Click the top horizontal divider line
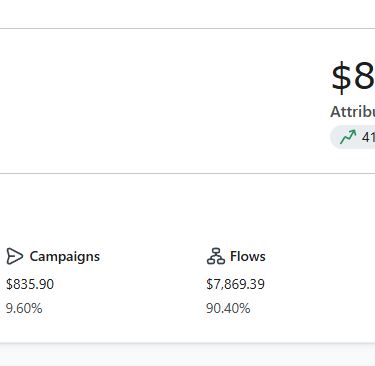Viewport: 375px width, 366px height. point(187,29)
